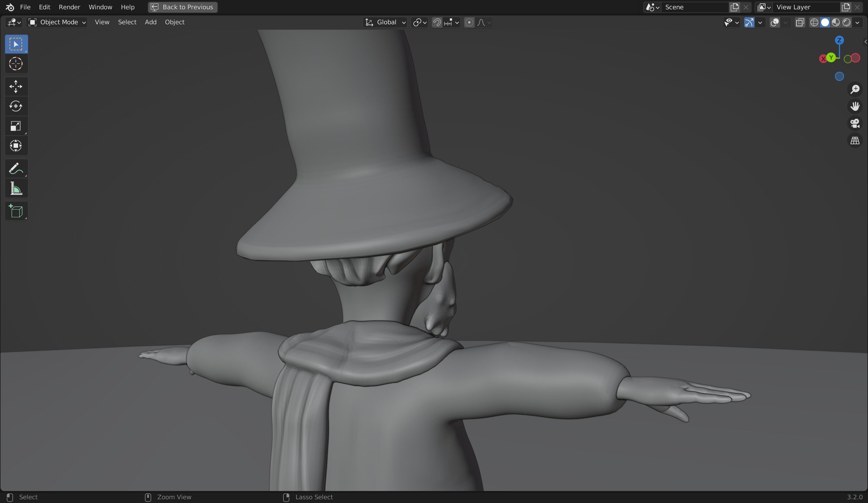
Task: Select the Cursor tool in toolbar
Action: pyautogui.click(x=16, y=64)
